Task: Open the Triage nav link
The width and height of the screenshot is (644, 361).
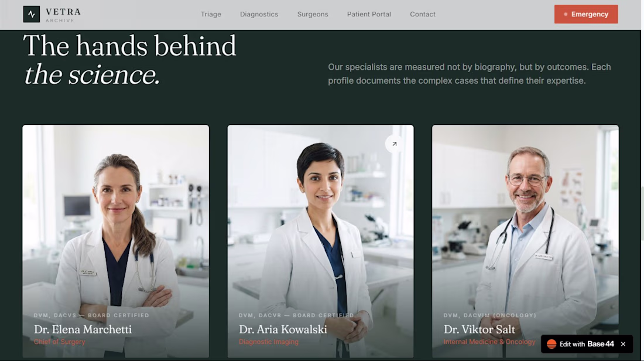Action: tap(211, 15)
